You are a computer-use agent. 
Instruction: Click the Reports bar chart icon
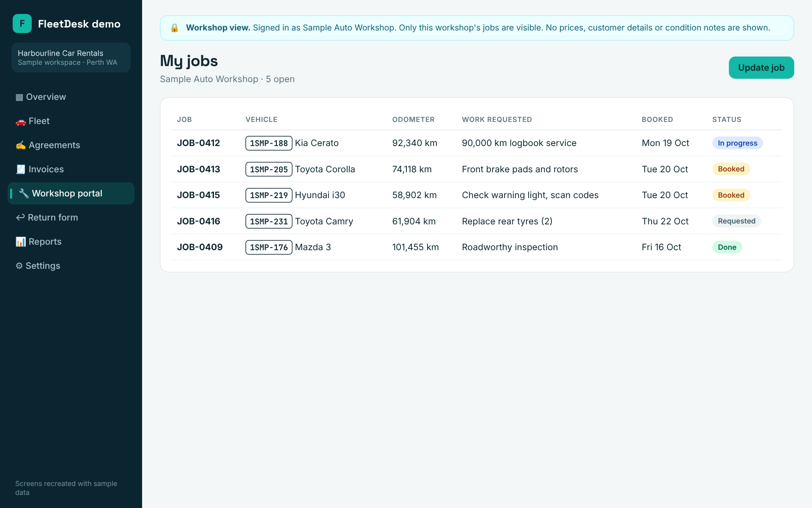point(21,242)
